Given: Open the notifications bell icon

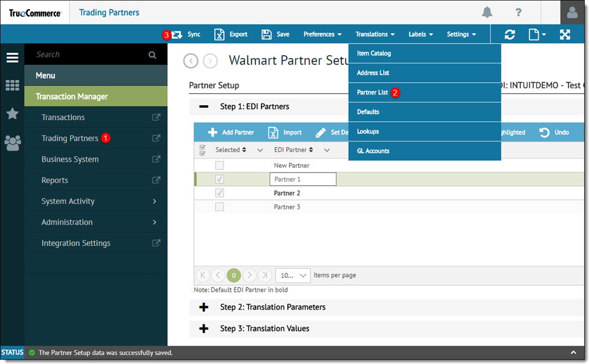Looking at the screenshot, I should coord(487,13).
